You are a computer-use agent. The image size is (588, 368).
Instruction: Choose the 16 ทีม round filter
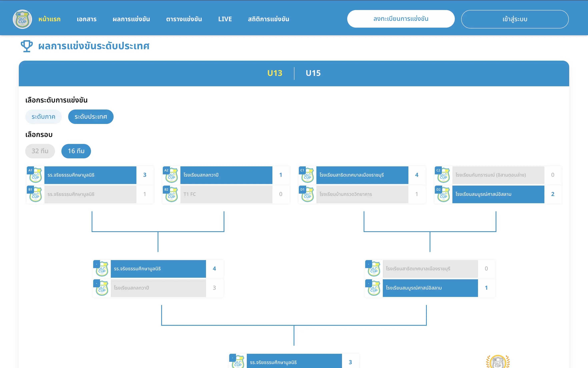[76, 151]
